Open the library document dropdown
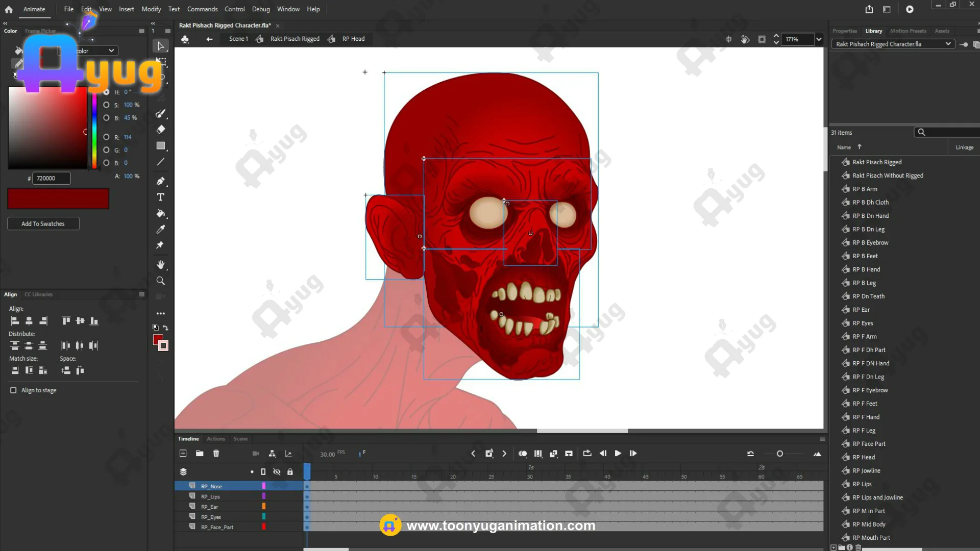The height and width of the screenshot is (551, 980). (x=948, y=44)
